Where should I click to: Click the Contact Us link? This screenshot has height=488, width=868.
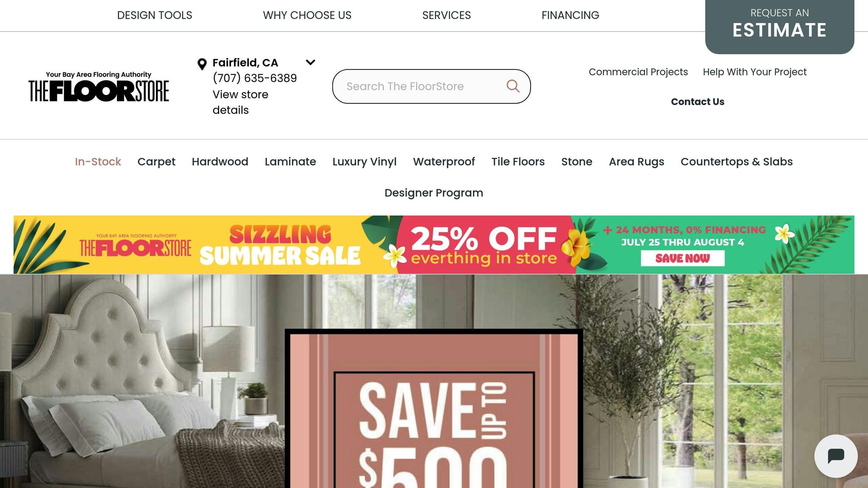[x=698, y=102]
